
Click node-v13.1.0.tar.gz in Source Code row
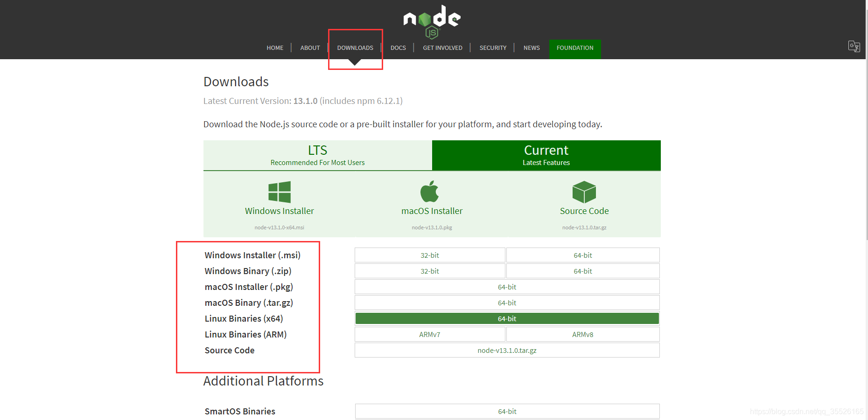[507, 350]
